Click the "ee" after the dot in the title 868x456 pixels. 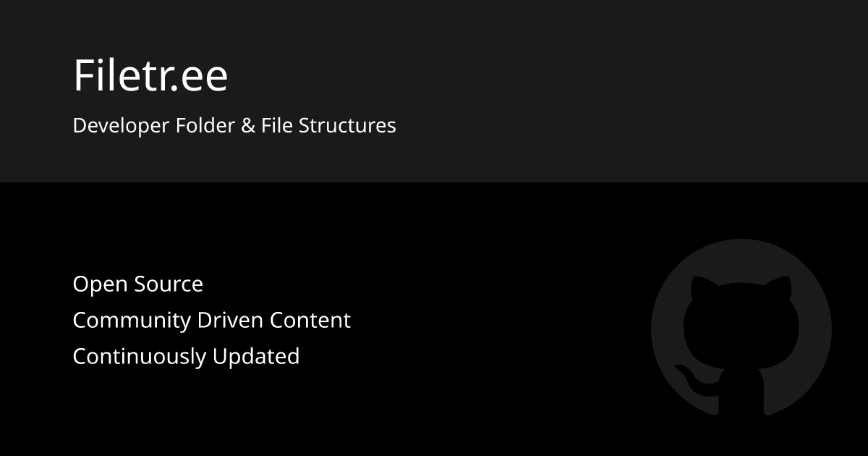205,77
